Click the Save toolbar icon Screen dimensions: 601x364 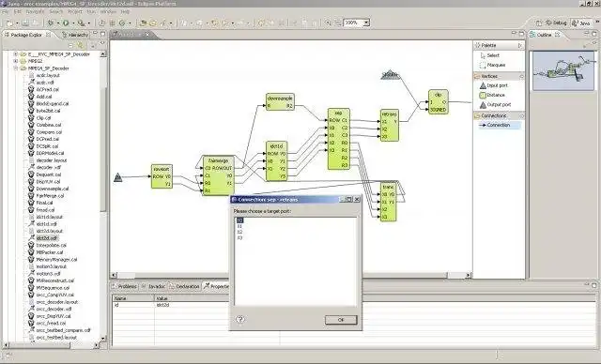pos(25,23)
